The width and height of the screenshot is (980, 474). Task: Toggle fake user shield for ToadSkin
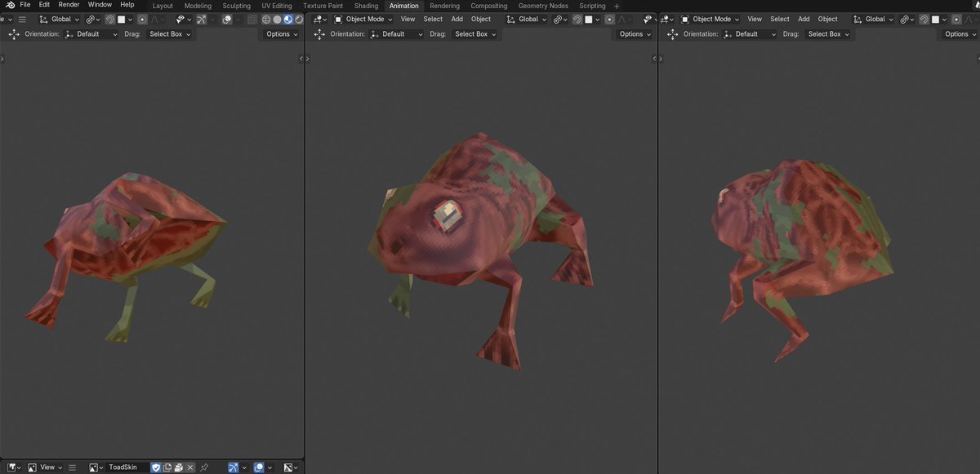click(156, 467)
